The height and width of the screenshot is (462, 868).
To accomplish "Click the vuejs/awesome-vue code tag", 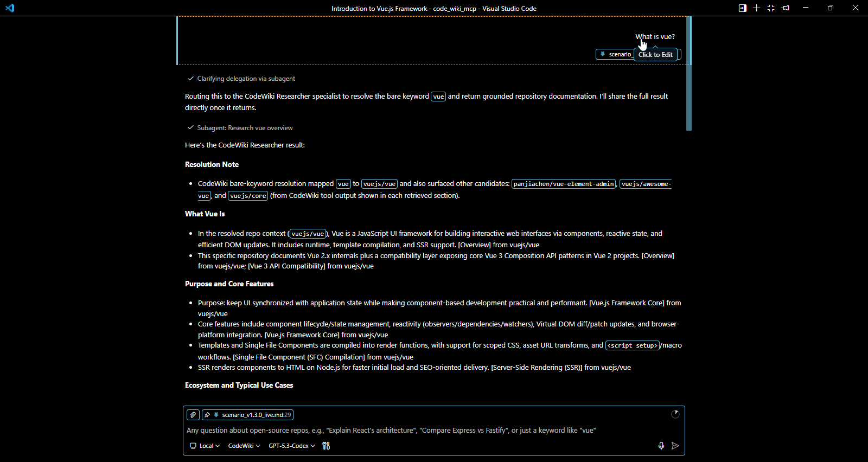I will pyautogui.click(x=646, y=184).
